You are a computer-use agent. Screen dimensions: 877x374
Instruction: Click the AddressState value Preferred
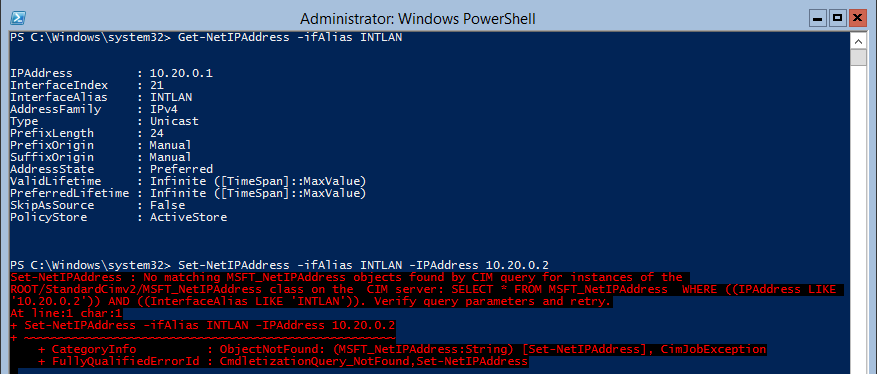coord(181,169)
